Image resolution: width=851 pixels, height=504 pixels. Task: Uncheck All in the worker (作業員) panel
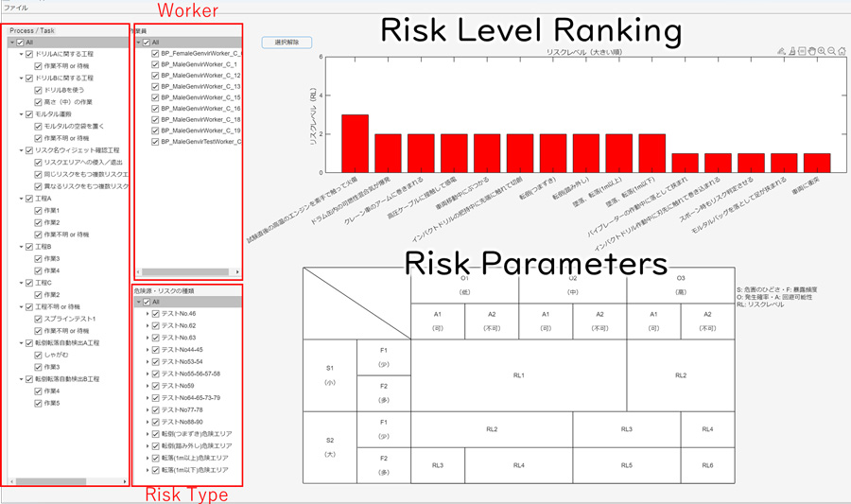(146, 43)
